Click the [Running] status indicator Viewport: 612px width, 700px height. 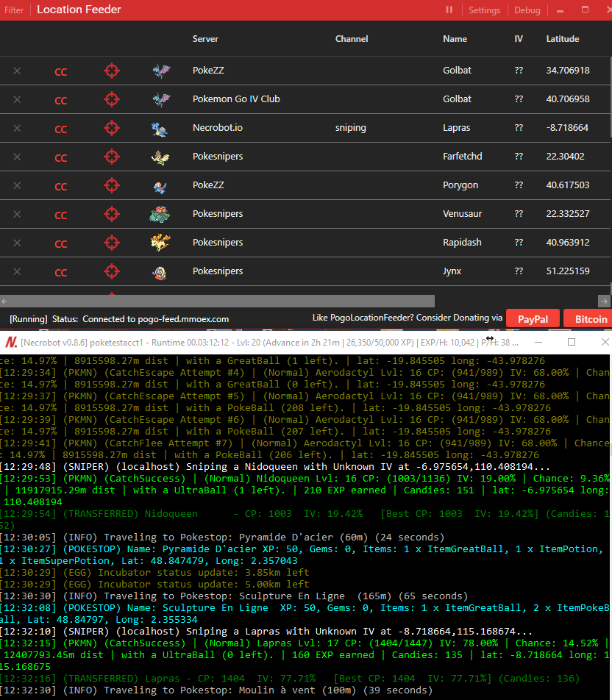[29, 319]
